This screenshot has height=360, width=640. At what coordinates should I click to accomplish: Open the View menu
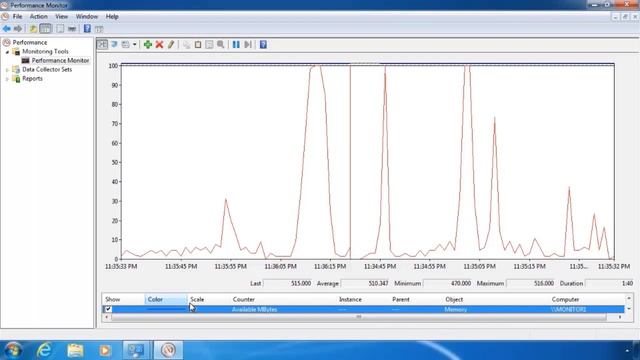tap(62, 17)
